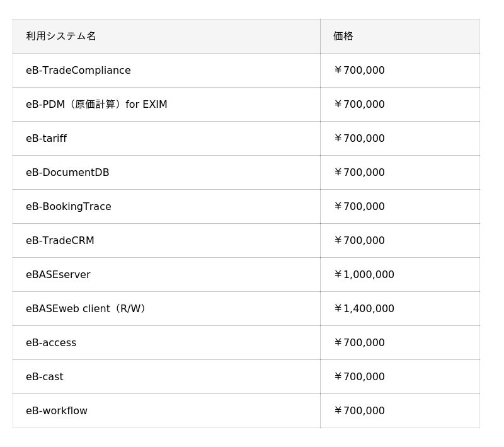This screenshot has width=504, height=447.
Task: Click the eB-access row name
Action: (51, 342)
